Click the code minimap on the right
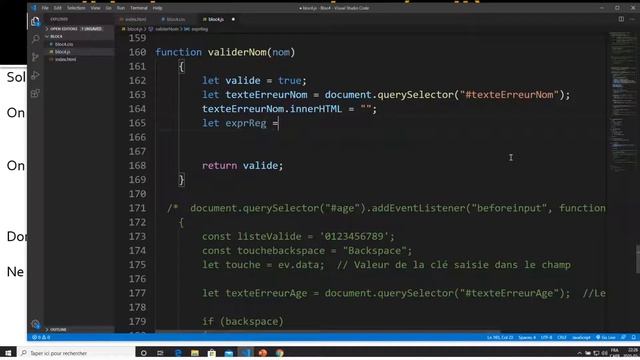This screenshot has width=640, height=360. [x=622, y=102]
